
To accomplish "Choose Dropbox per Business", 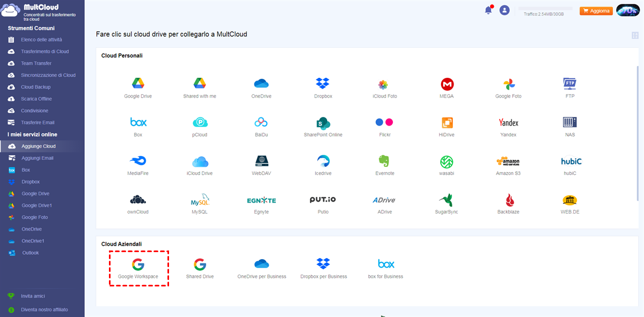I will tap(323, 264).
